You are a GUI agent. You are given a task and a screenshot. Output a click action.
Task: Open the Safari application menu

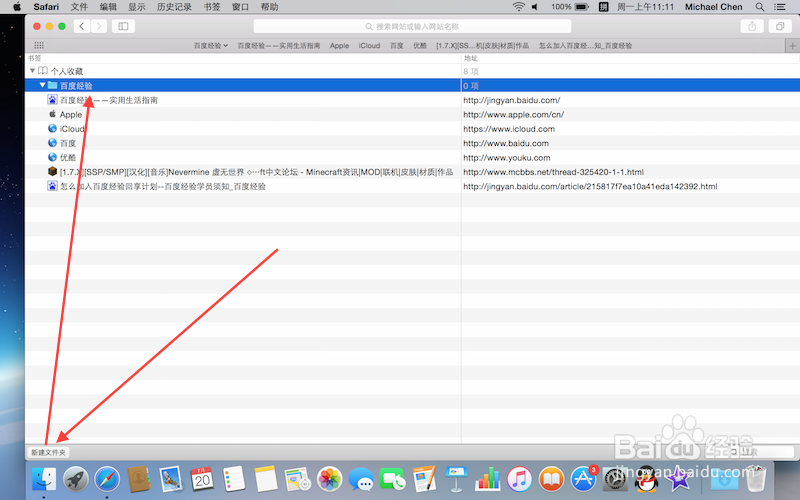point(46,7)
